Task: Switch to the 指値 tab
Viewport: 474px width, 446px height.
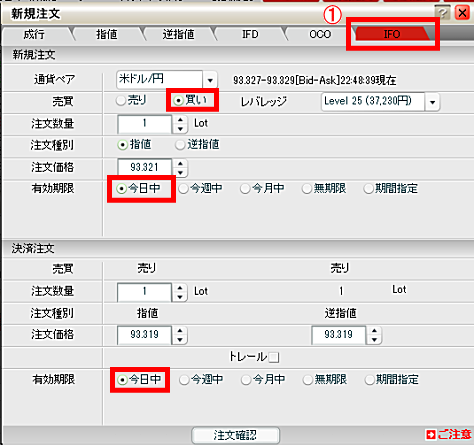Action: 107,34
